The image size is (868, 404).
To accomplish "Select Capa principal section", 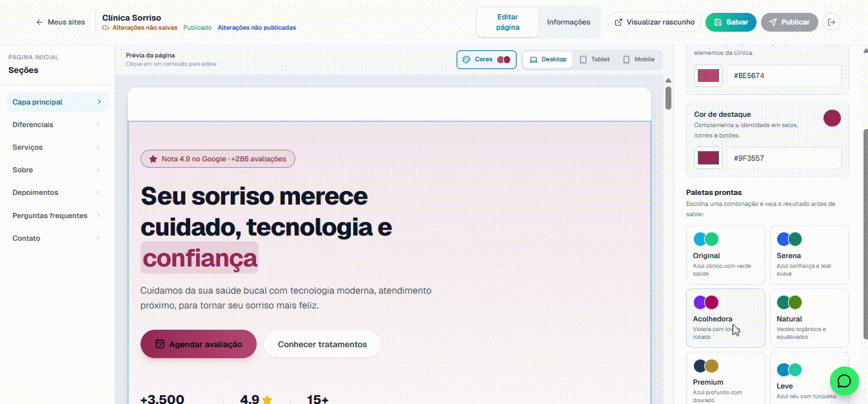I will pyautogui.click(x=57, y=102).
